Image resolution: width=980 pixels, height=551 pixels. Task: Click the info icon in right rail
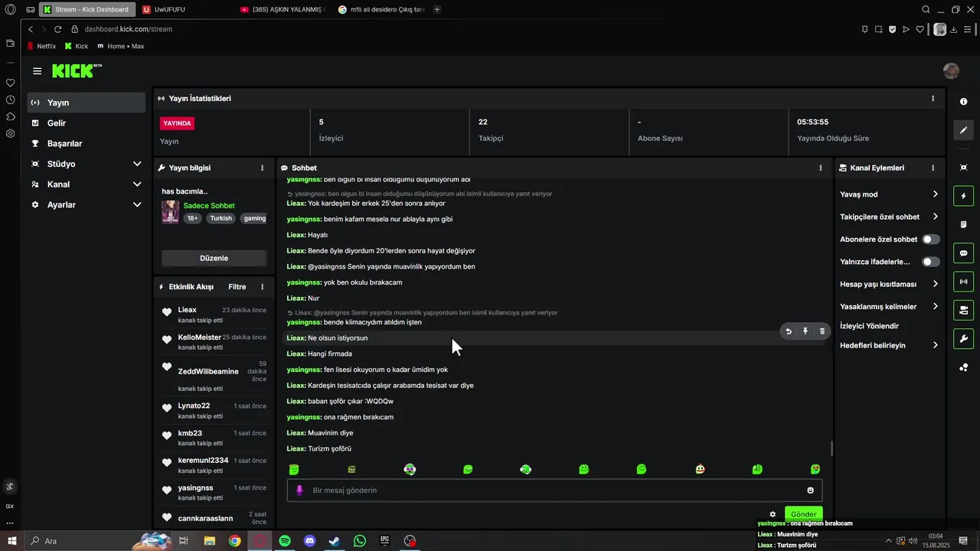click(963, 102)
